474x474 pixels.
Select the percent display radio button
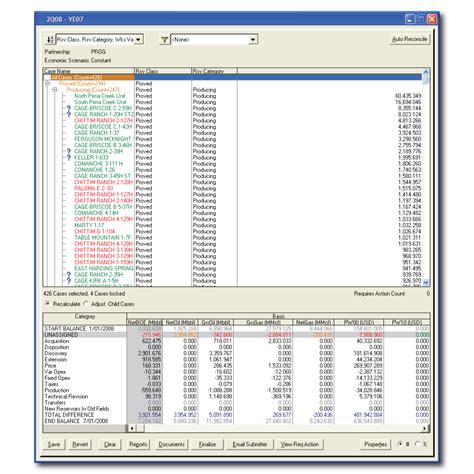417,444
